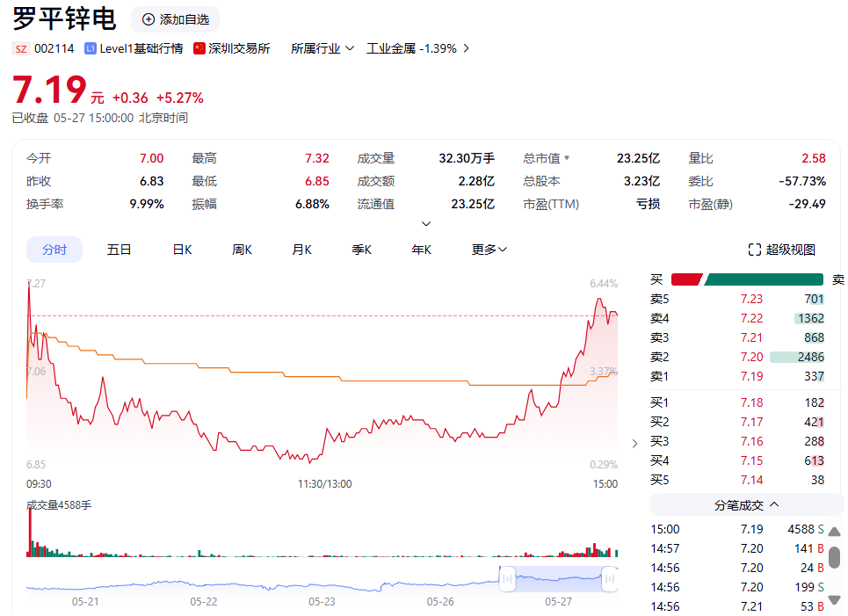Open 超级视图 fullscreen view icon
848x616 pixels.
(x=754, y=250)
